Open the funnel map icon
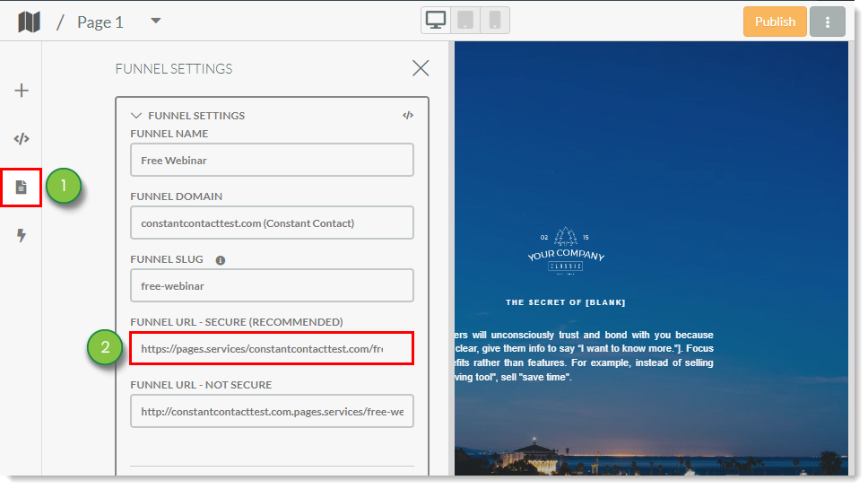 tap(29, 22)
